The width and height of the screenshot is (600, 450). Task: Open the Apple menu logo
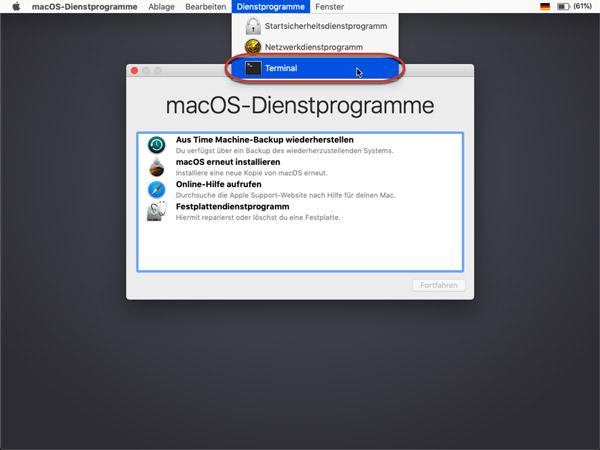click(16, 7)
